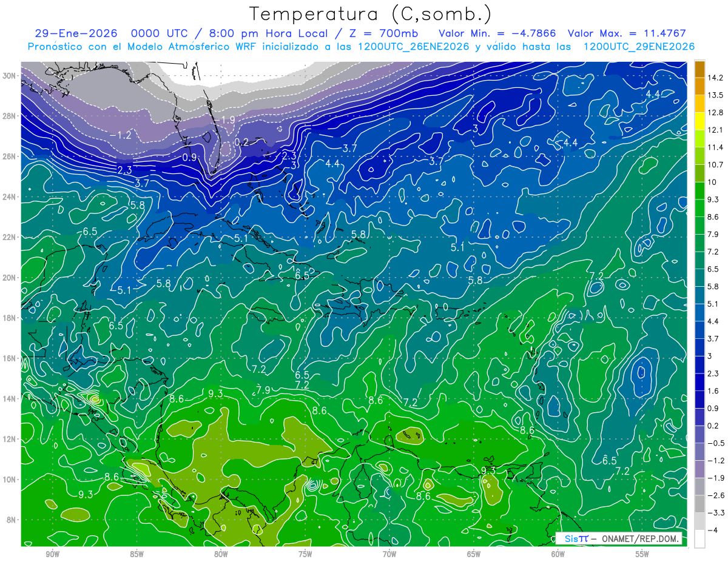Click the "1200UTC_29ENE2026" valid-until time
The height and width of the screenshot is (562, 728).
pyautogui.click(x=638, y=47)
